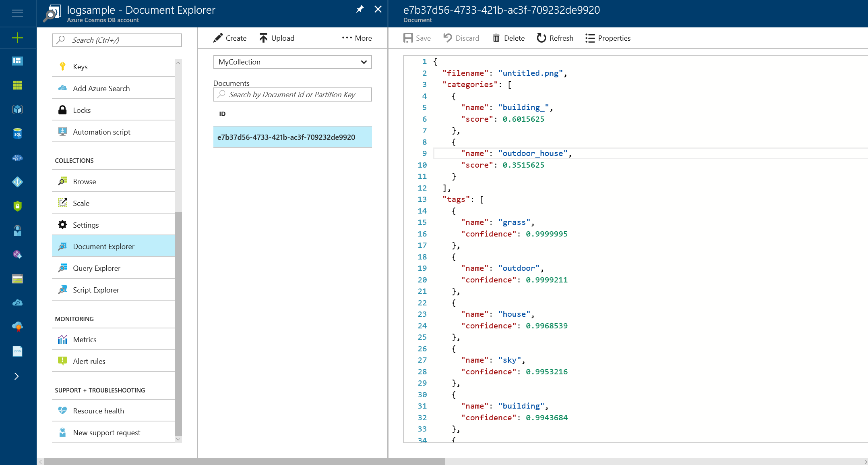Click the green plus New resource icon

pyautogui.click(x=17, y=38)
